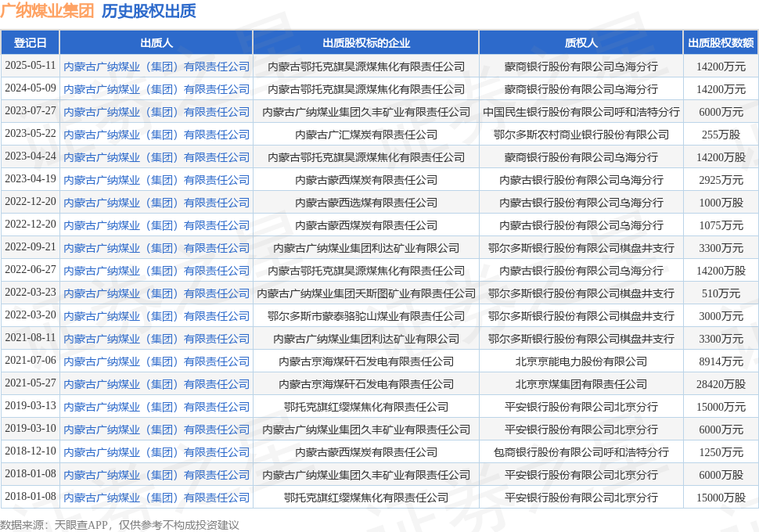Select pledgee 鄂尔多斯农村商业银行股份有限公司

point(581,135)
